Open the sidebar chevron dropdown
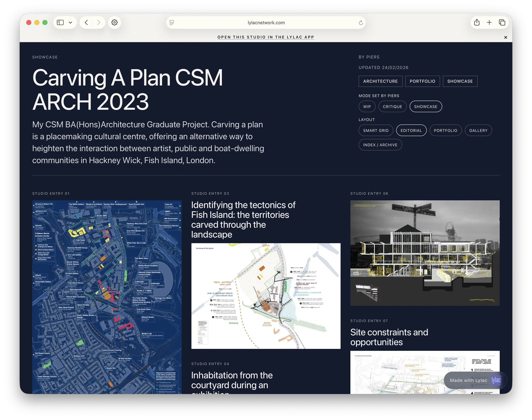The height and width of the screenshot is (420, 532). coord(71,22)
